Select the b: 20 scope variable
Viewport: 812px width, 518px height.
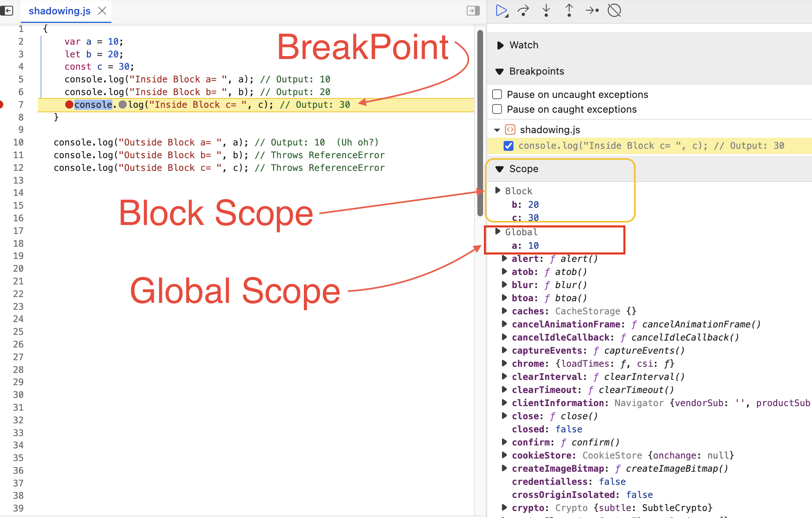pyautogui.click(x=525, y=204)
